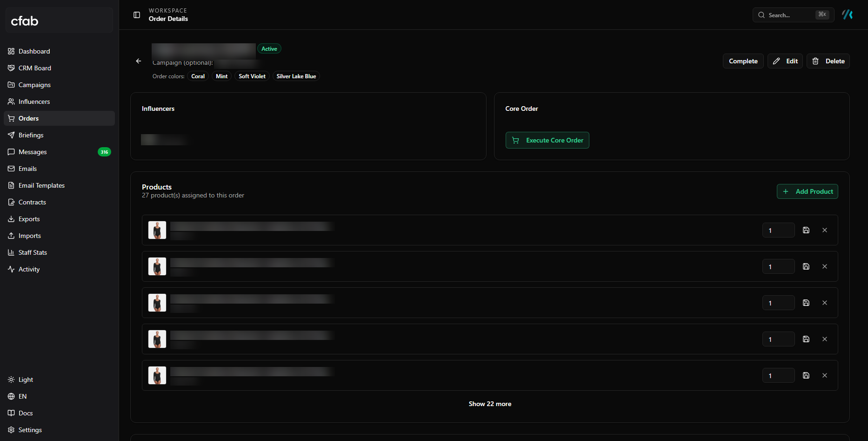The image size is (868, 441).
Task: Go back using the left arrow
Action: (x=139, y=61)
